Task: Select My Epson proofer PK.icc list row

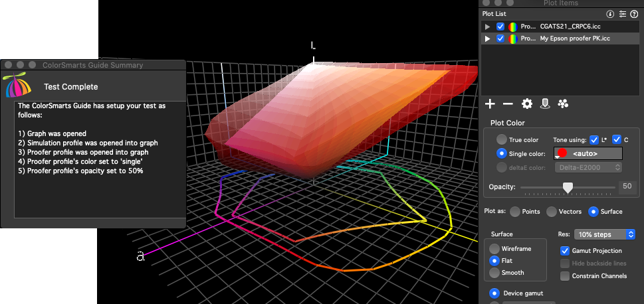Action: tap(572, 38)
